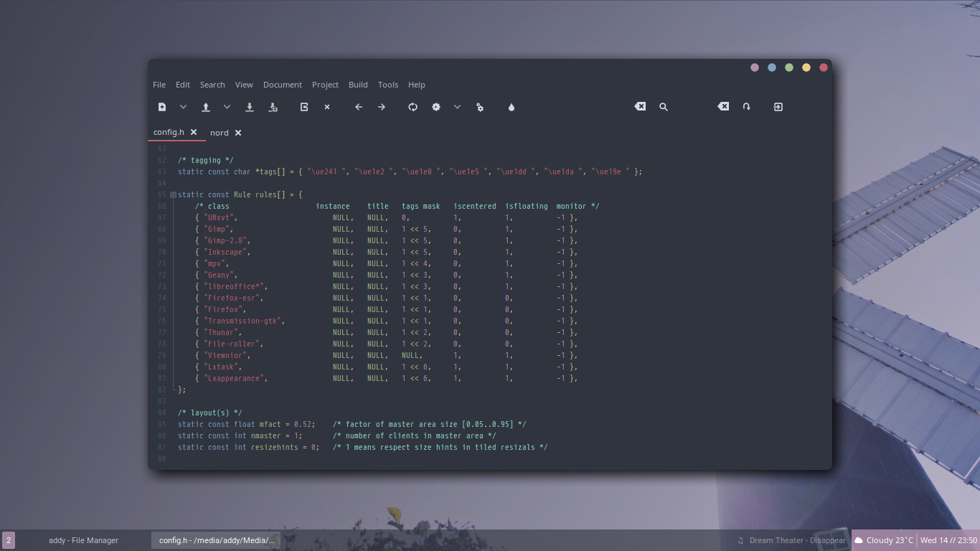Image resolution: width=980 pixels, height=551 pixels.
Task: Open the File menu
Action: point(159,85)
